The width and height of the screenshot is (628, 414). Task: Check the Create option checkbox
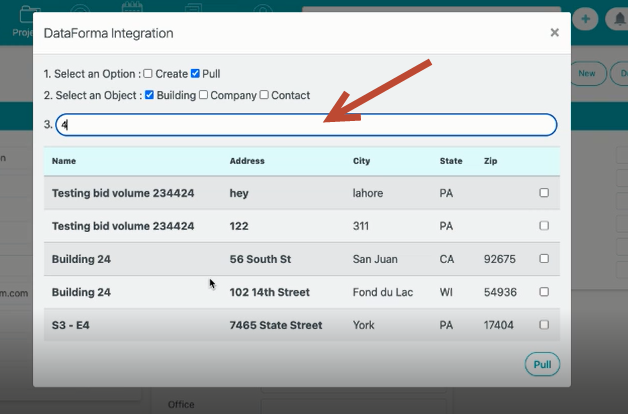pyautogui.click(x=148, y=74)
